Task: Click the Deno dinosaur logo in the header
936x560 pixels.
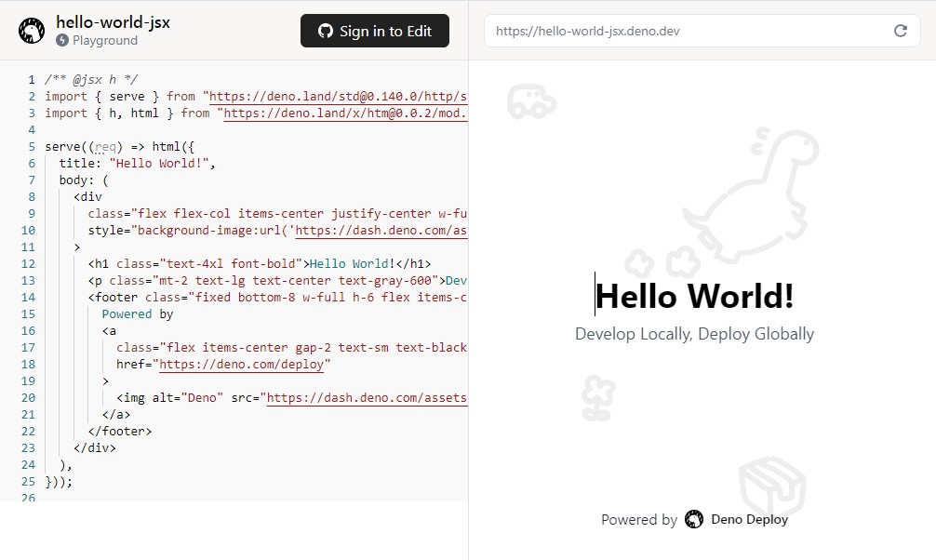Action: point(32,29)
